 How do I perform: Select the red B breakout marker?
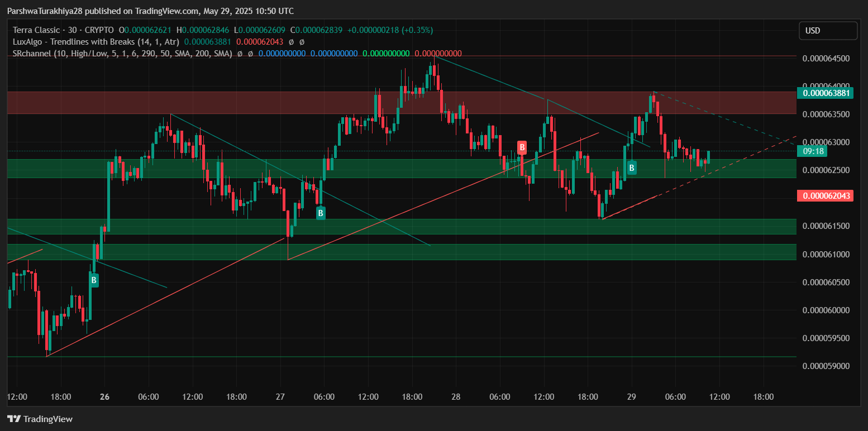(x=522, y=148)
